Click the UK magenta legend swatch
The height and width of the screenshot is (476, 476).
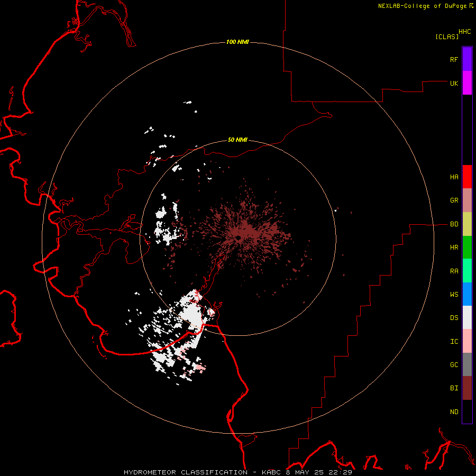[x=467, y=83]
